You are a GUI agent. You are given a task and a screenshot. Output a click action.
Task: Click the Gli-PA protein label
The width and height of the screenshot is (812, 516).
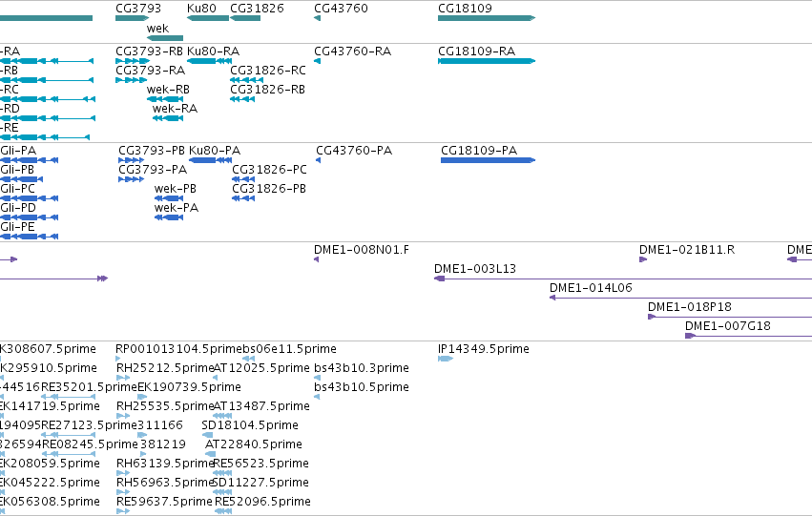[18, 151]
